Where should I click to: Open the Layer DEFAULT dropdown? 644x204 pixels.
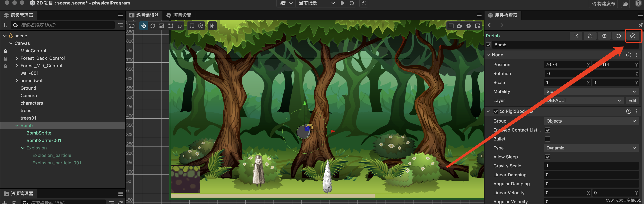(584, 101)
